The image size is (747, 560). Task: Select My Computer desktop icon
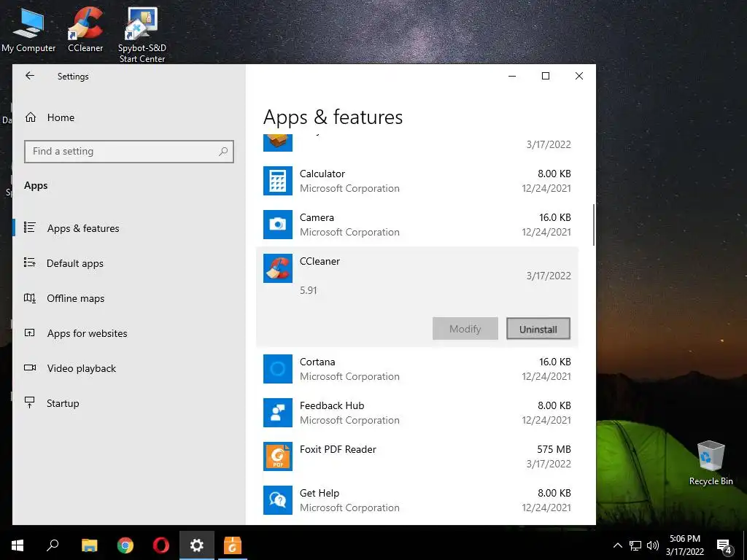tap(28, 30)
